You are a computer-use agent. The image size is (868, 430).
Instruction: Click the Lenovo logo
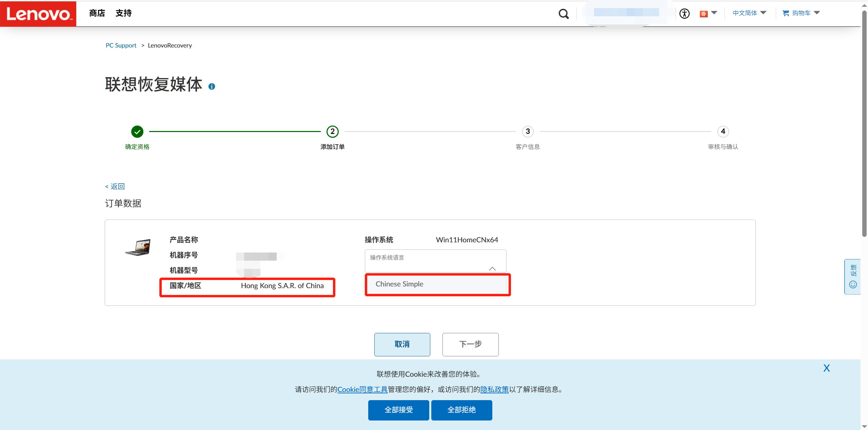point(38,14)
